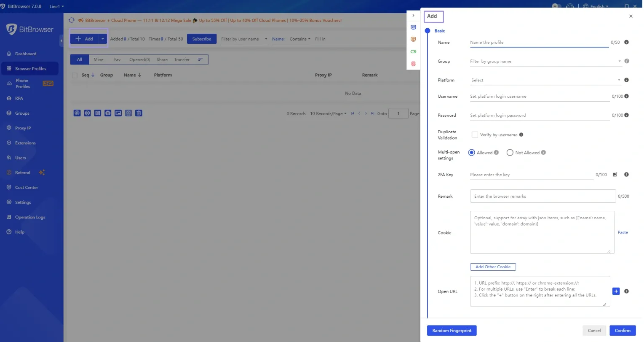Enable Verify by username duplicate validation
644x342 pixels.
click(475, 135)
